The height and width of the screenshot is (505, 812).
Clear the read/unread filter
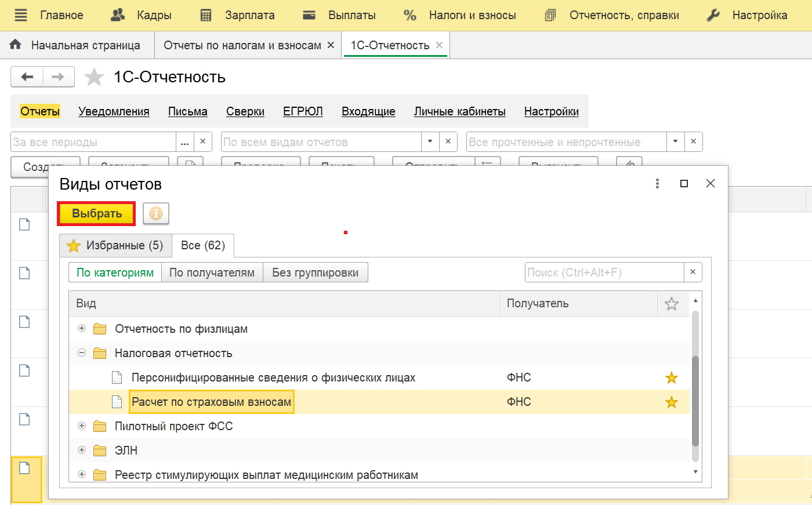pos(694,142)
